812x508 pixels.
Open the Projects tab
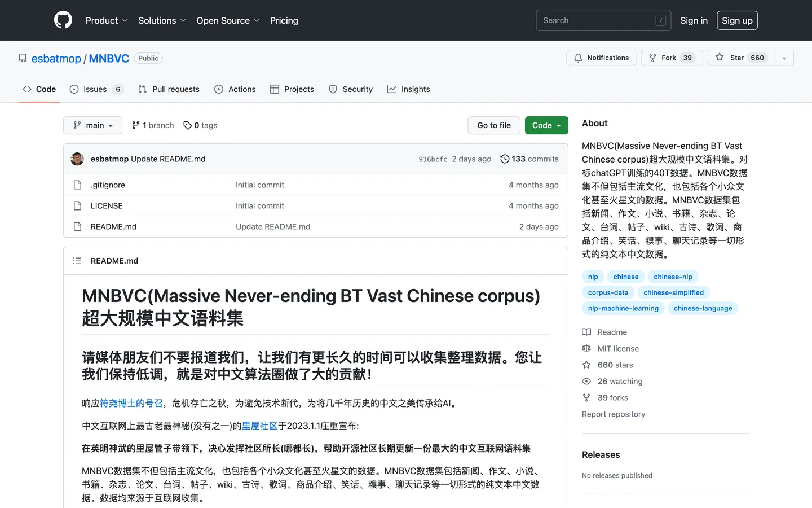tap(292, 89)
